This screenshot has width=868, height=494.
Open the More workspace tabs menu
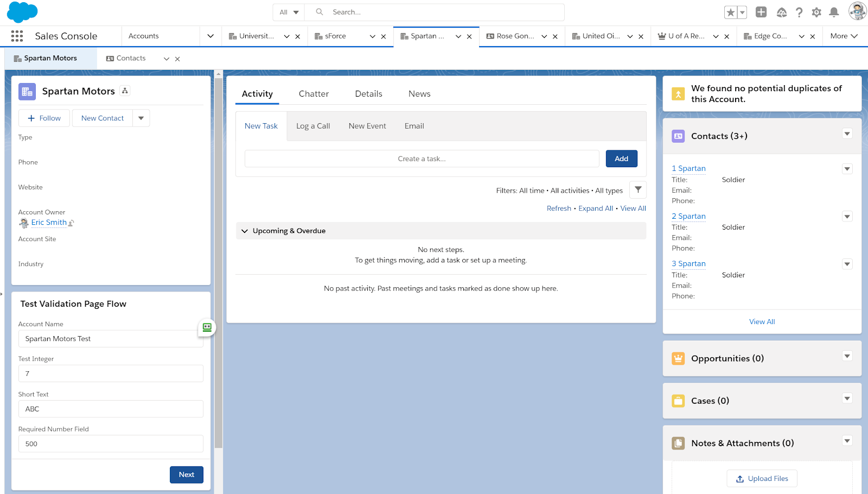click(x=844, y=36)
